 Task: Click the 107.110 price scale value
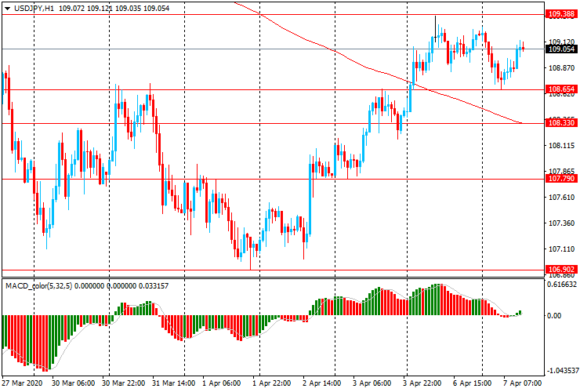[x=561, y=249]
